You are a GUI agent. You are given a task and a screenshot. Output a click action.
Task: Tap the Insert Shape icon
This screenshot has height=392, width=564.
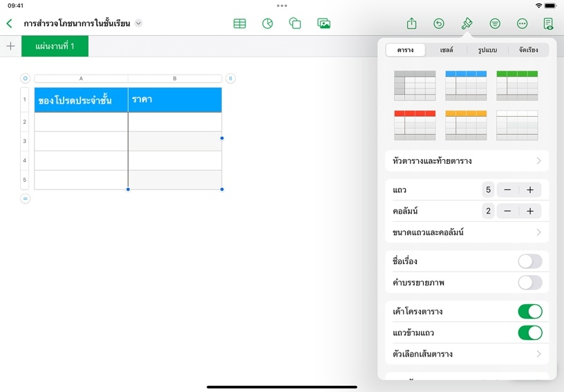(295, 24)
